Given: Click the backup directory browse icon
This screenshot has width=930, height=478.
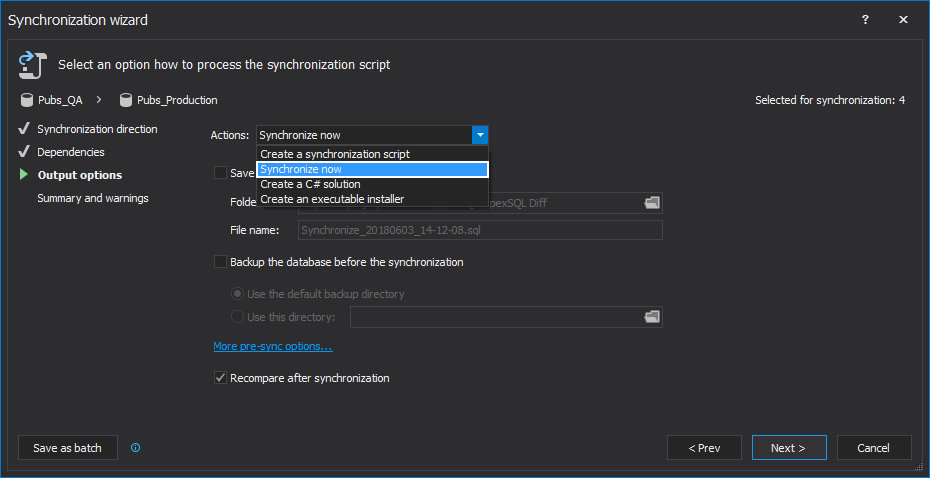Looking at the screenshot, I should point(652,317).
